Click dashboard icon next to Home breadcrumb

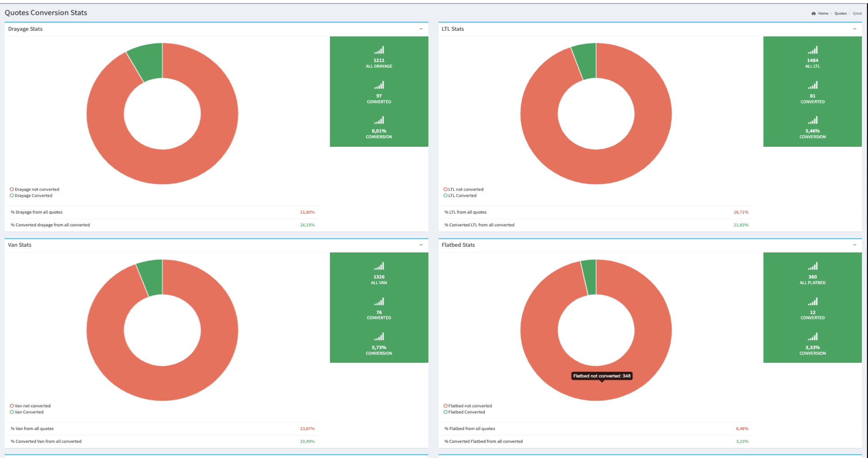pyautogui.click(x=813, y=13)
